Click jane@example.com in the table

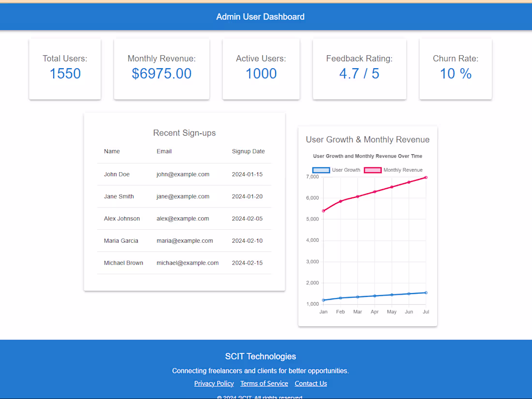183,196
